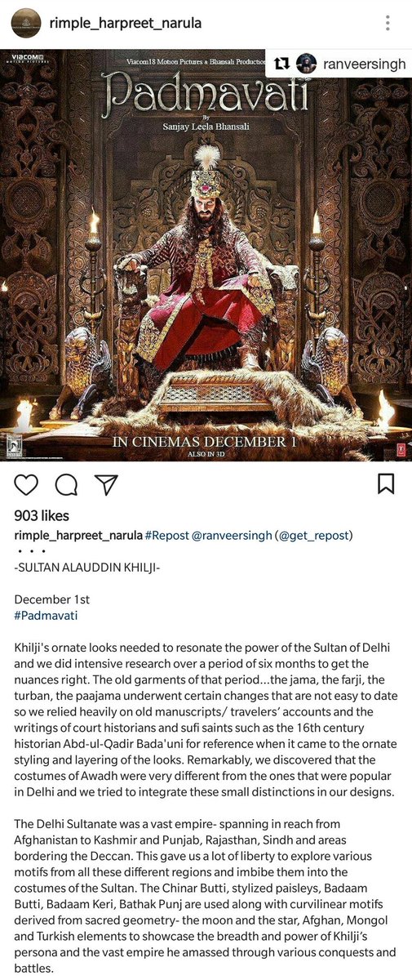Save the post with the bookmark icon
412x980 pixels.
[386, 484]
